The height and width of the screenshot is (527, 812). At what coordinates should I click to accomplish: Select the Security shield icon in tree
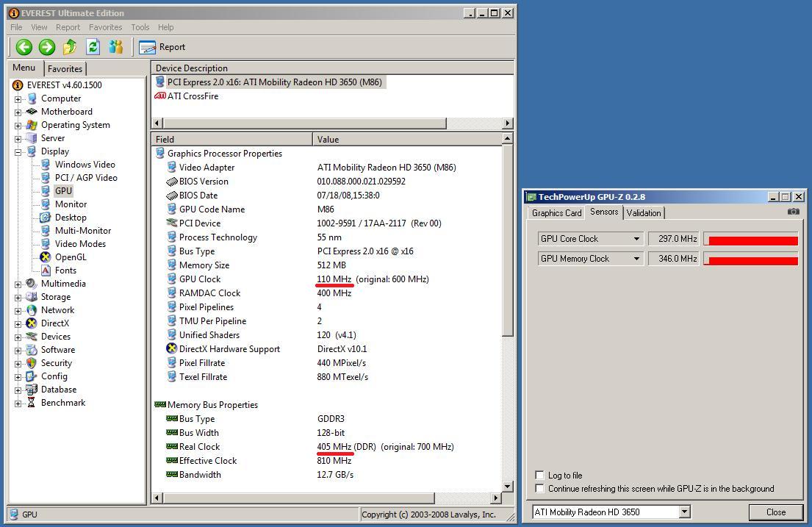[32, 363]
